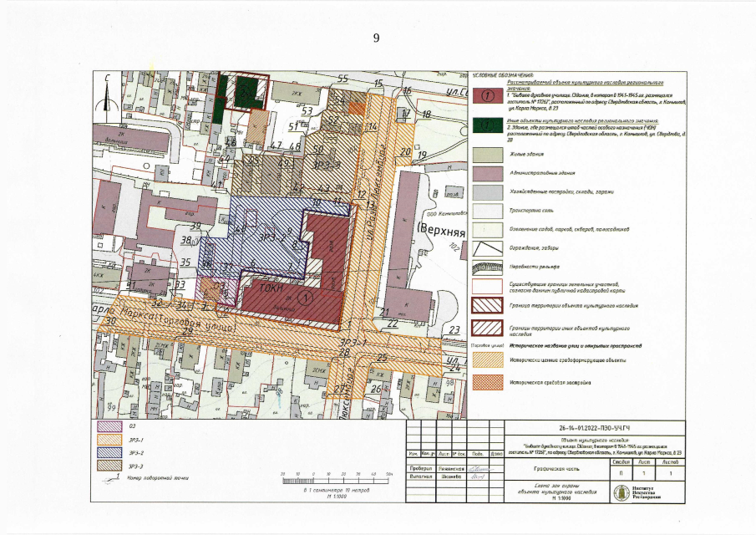Click the map scale bar
The image size is (756, 535).
(x=338, y=481)
